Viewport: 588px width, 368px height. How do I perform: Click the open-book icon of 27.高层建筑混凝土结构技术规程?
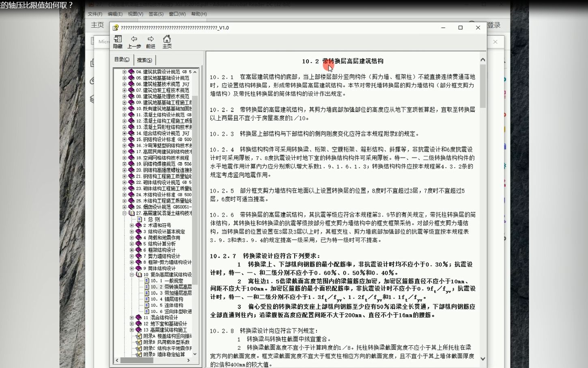(x=131, y=213)
